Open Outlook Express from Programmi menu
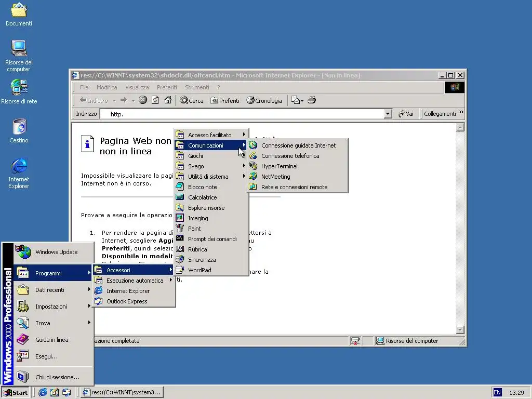The image size is (532, 399). pyautogui.click(x=134, y=301)
